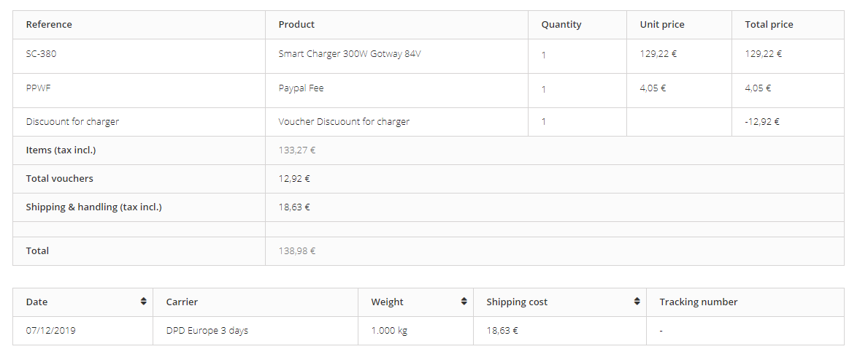The width and height of the screenshot is (868, 360).
Task: Click the -12,92 € voucher total price
Action: [762, 121]
